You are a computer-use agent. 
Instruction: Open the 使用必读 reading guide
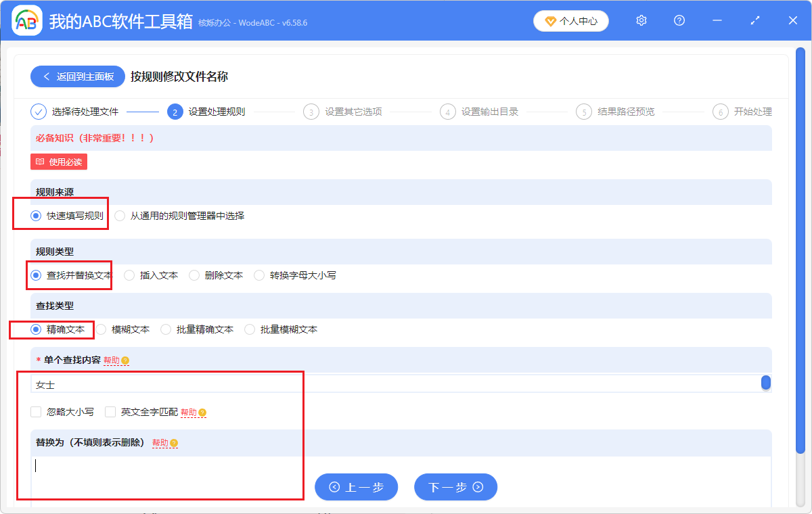(x=58, y=162)
